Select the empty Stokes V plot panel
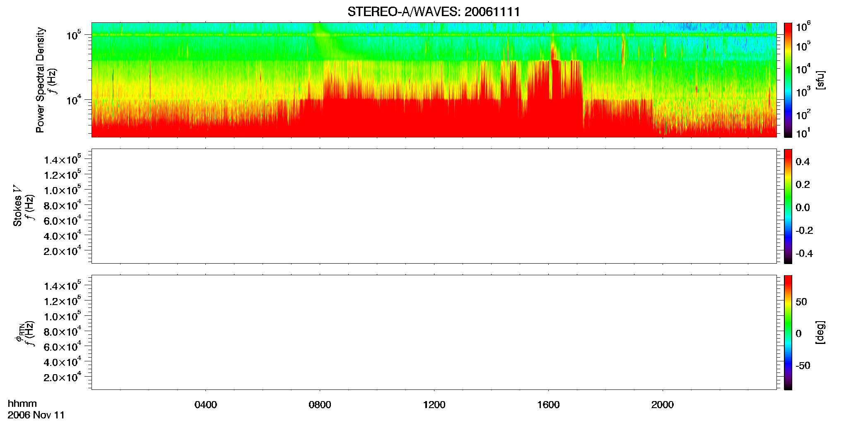Image resolution: width=868 pixels, height=447 pixels. tap(434, 206)
